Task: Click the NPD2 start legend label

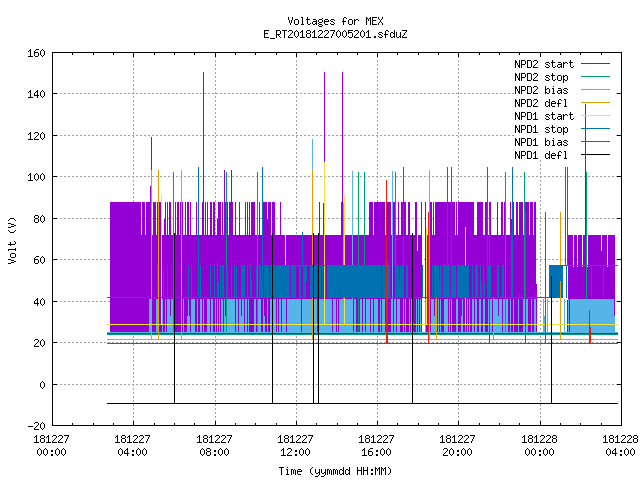Action: 544,64
